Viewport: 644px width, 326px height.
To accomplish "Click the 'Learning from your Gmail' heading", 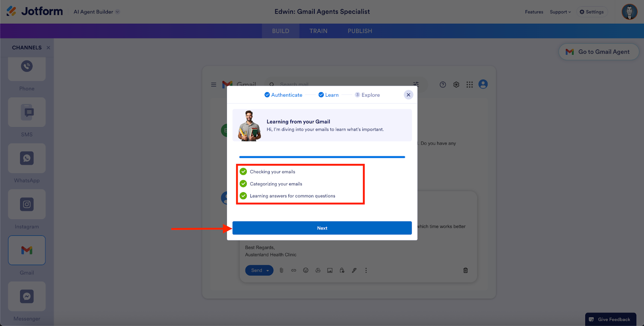I will click(x=298, y=122).
